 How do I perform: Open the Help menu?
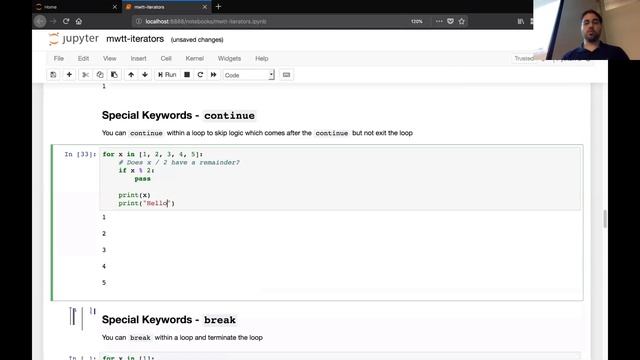(262, 58)
